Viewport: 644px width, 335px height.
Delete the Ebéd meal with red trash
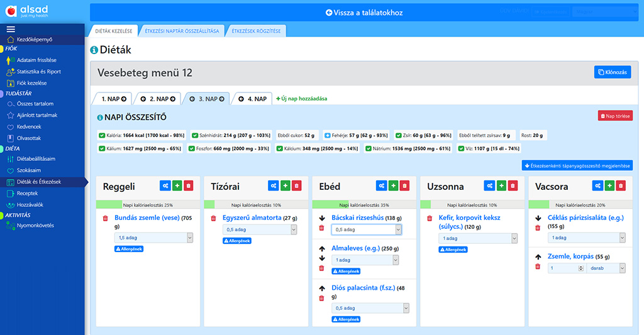(x=404, y=186)
